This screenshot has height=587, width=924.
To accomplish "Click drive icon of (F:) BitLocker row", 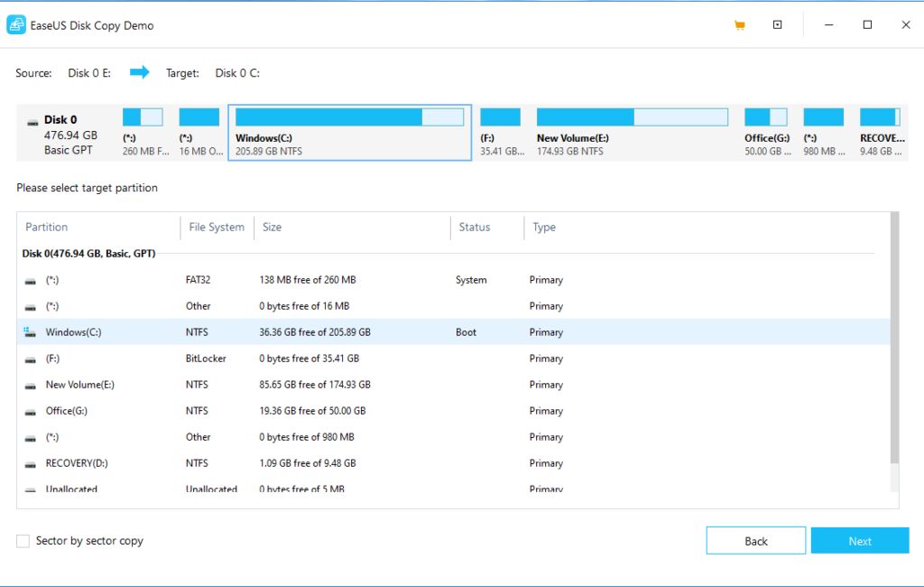I will (x=30, y=359).
